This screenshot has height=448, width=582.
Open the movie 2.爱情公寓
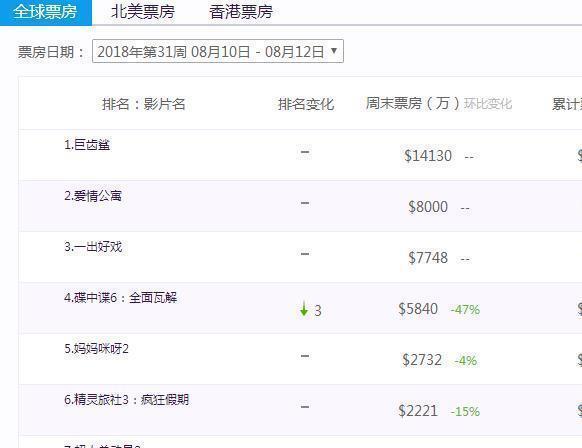click(x=93, y=196)
